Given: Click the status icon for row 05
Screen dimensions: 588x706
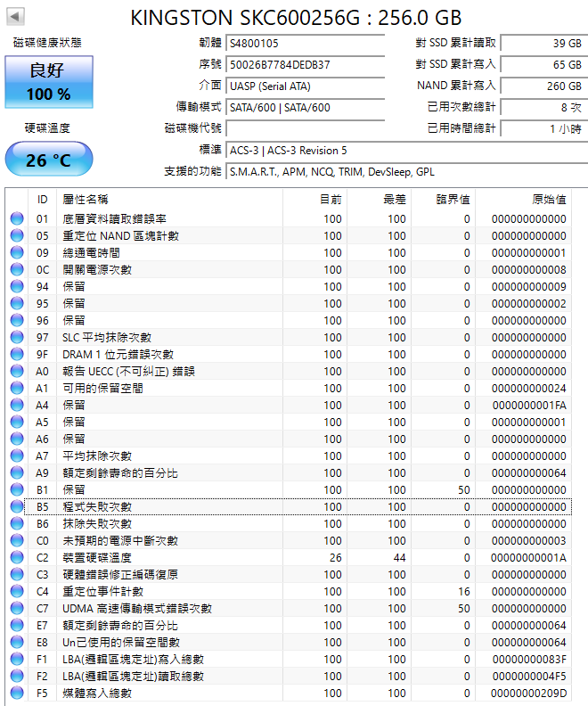Looking at the screenshot, I should click(17, 236).
